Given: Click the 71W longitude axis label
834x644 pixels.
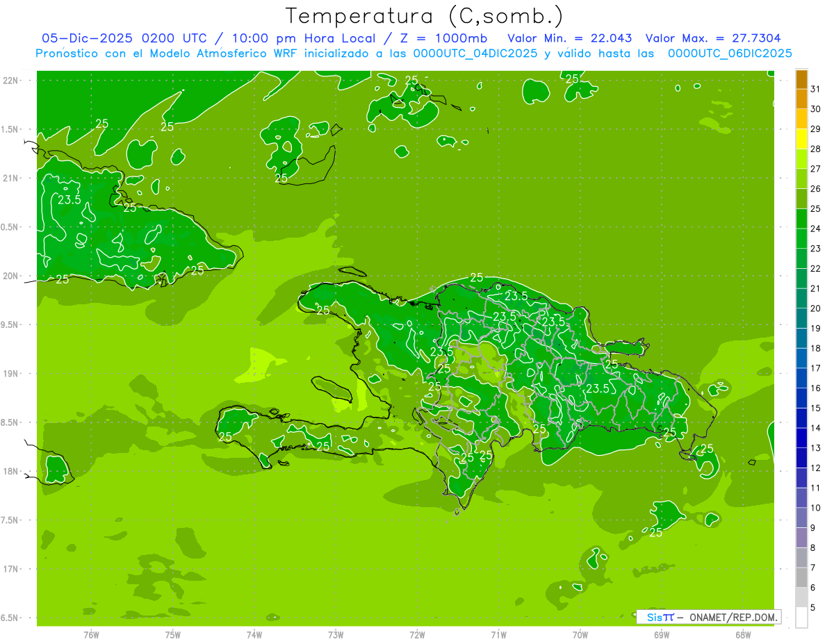Looking at the screenshot, I should [x=498, y=634].
